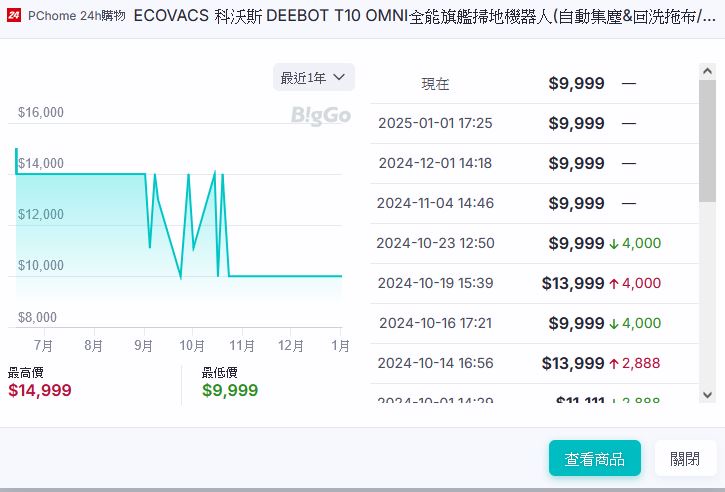Image resolution: width=725 pixels, height=492 pixels.
Task: Click green down arrow on 2024-10-23 row
Action: click(x=615, y=243)
